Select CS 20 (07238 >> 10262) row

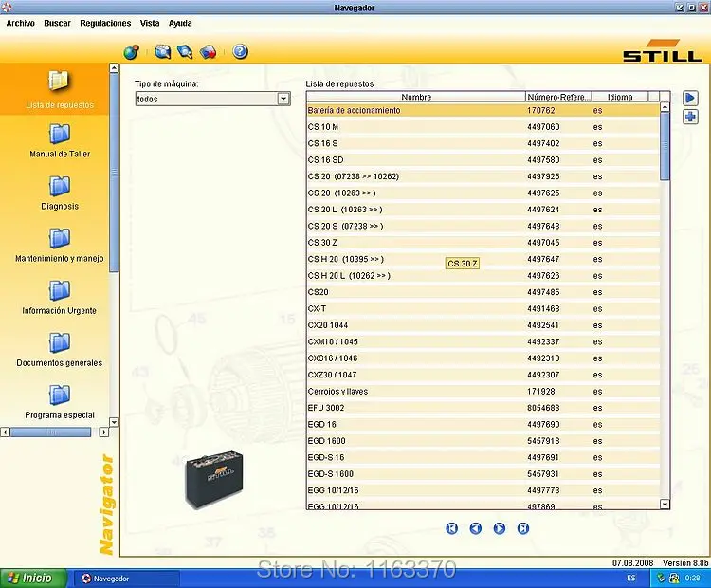[x=483, y=176]
